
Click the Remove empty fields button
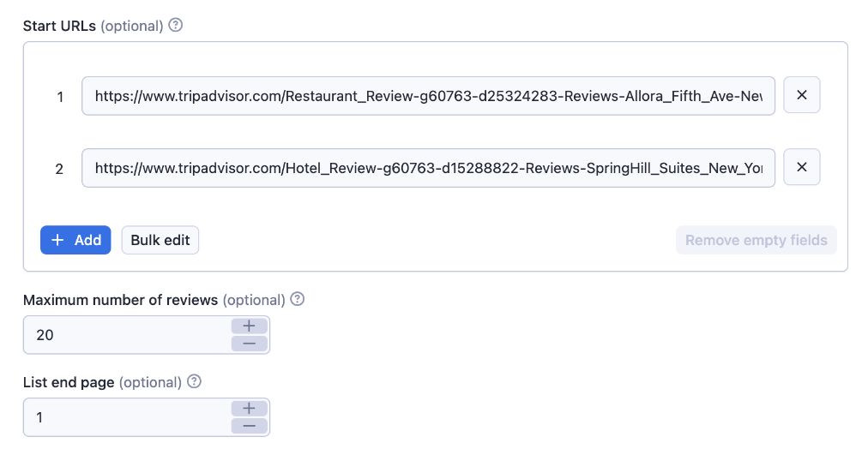coord(756,240)
